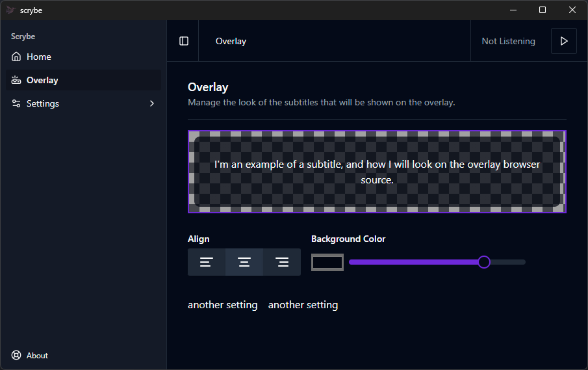Click the large Overlay page heading
The width and height of the screenshot is (588, 370).
coord(208,87)
